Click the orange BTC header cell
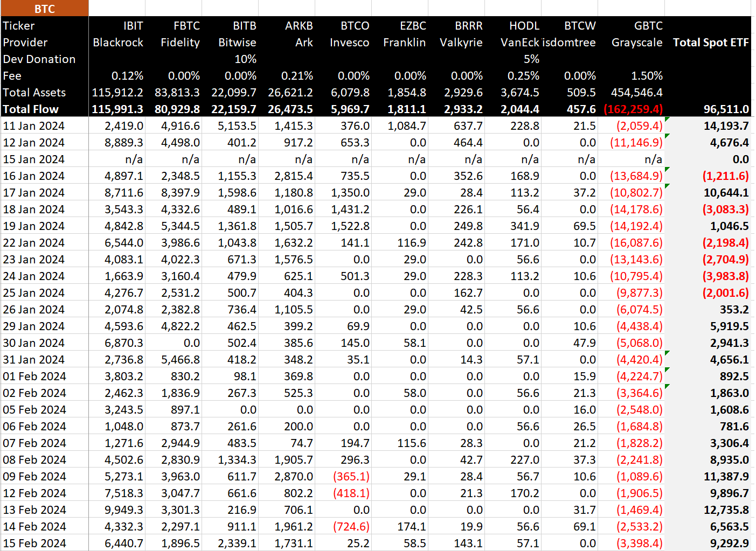The image size is (756, 551). point(44,9)
